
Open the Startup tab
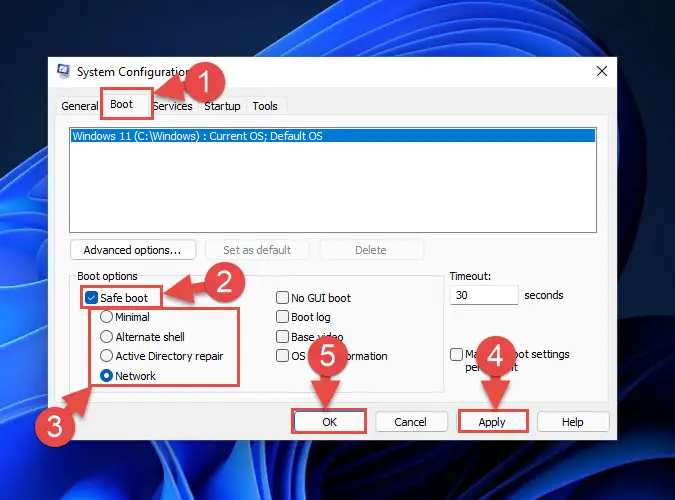pos(222,106)
